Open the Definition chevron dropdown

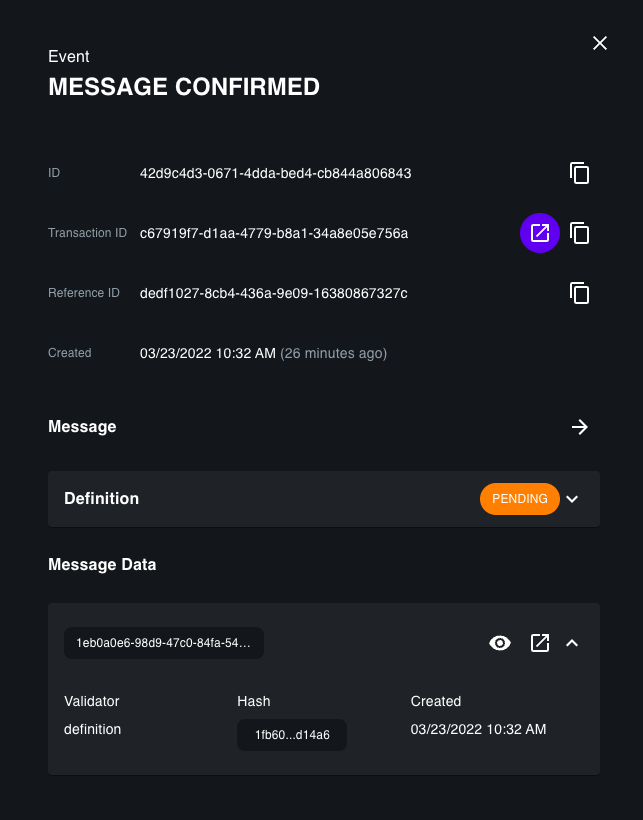click(x=572, y=499)
